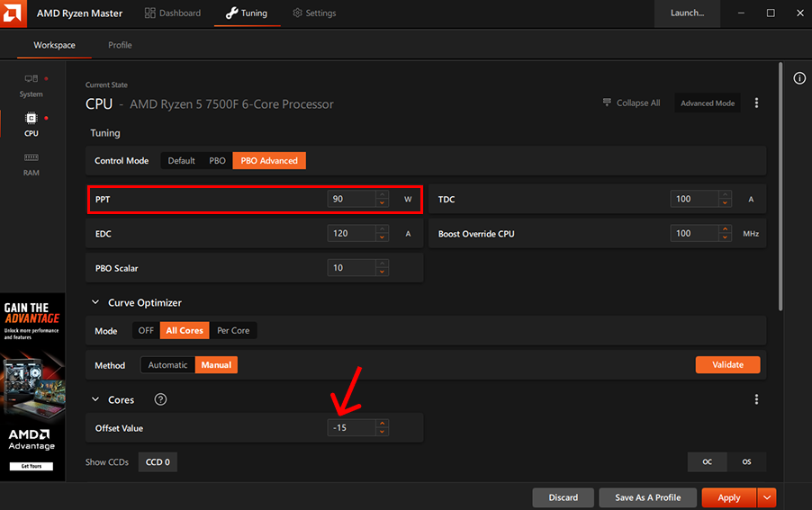Set Control Mode to PBO
The height and width of the screenshot is (510, 812).
(218, 161)
